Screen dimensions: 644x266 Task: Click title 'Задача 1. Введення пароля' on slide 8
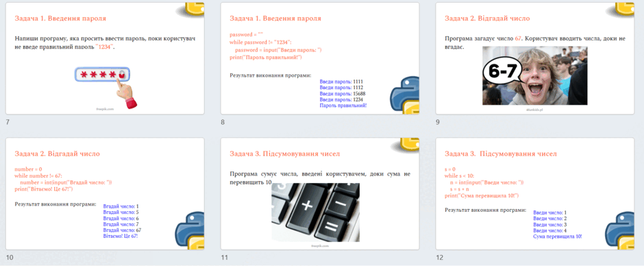(x=275, y=19)
